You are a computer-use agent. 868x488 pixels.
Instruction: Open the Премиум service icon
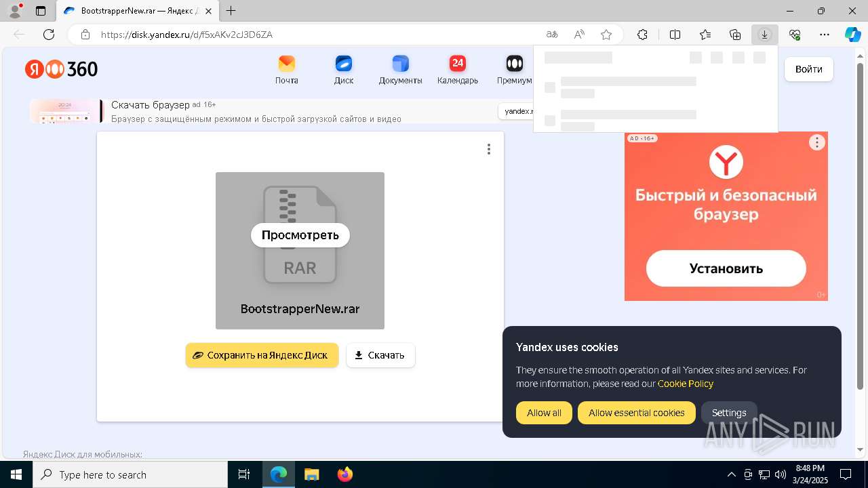click(x=515, y=70)
